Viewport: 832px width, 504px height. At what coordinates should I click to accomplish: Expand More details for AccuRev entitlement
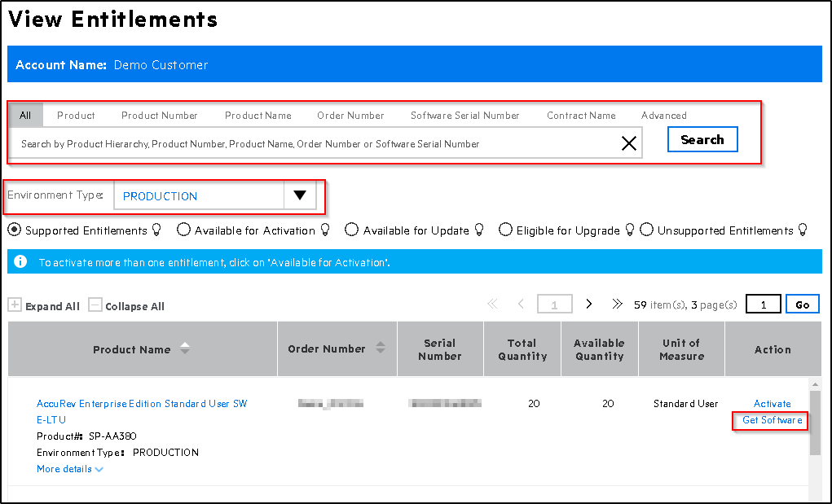pyautogui.click(x=69, y=469)
